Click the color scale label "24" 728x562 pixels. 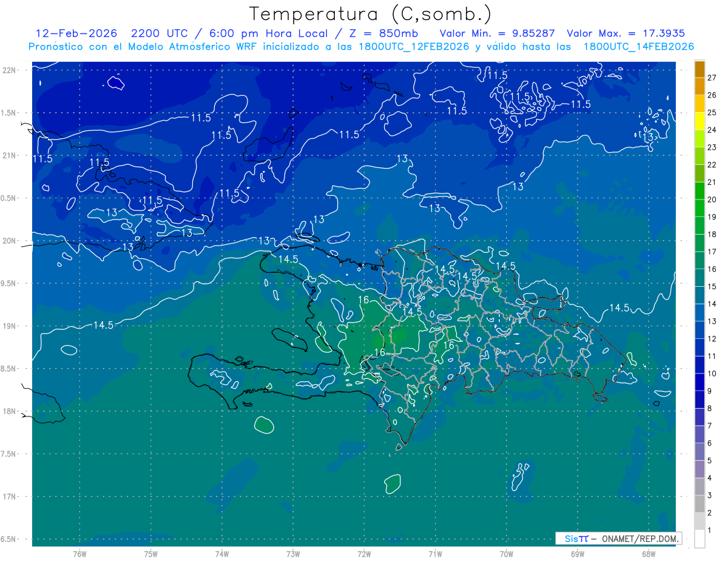pyautogui.click(x=712, y=130)
